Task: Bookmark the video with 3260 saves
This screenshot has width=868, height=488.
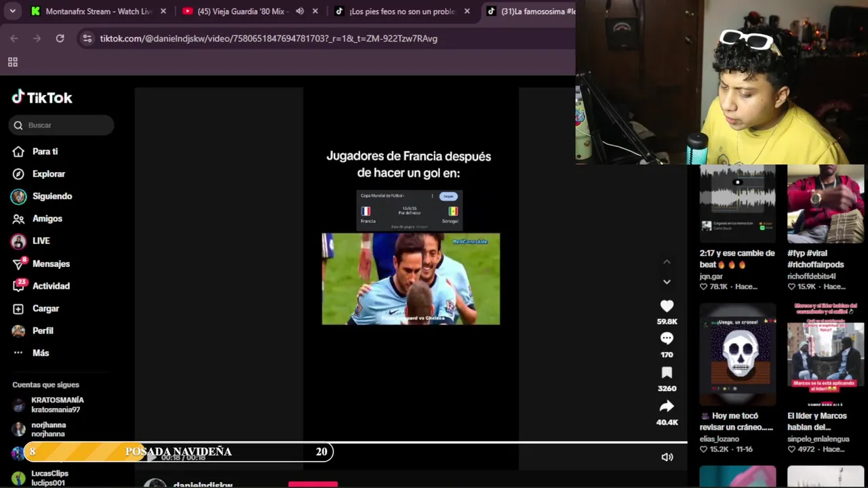Action: click(667, 373)
